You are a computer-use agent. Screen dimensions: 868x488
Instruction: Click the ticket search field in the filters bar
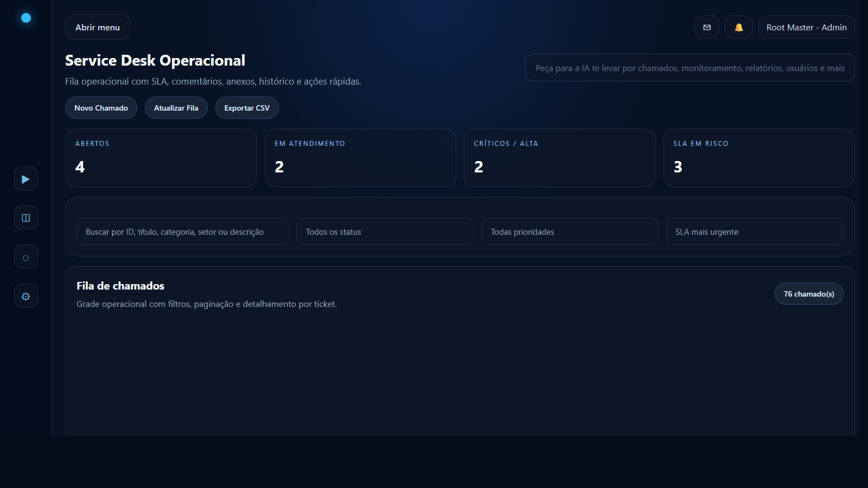coord(182,232)
